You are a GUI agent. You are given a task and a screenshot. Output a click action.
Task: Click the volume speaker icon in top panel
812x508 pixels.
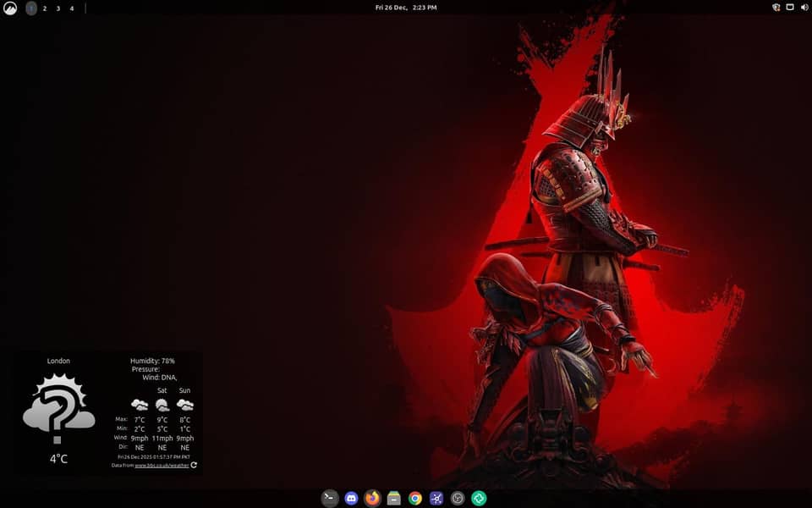pyautogui.click(x=804, y=8)
